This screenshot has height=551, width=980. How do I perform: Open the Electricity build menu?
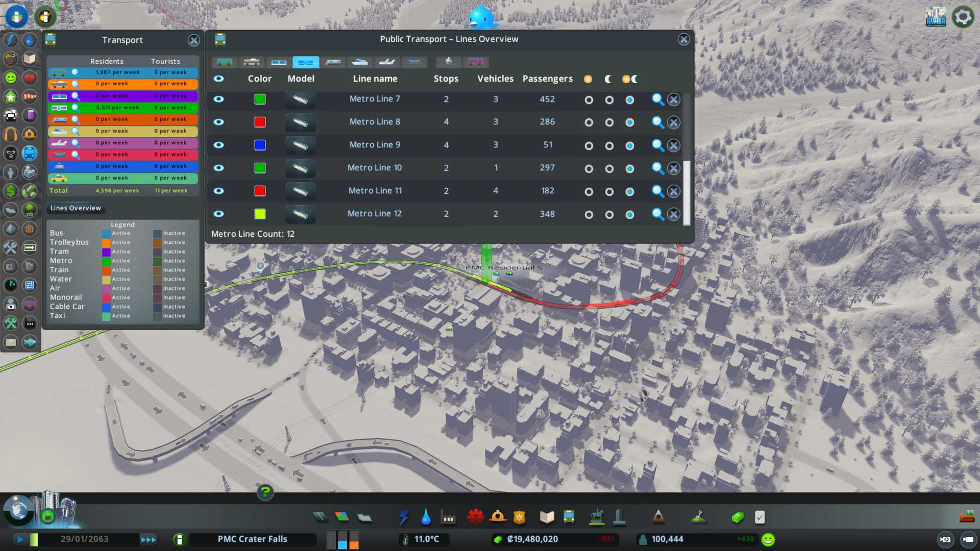point(404,517)
